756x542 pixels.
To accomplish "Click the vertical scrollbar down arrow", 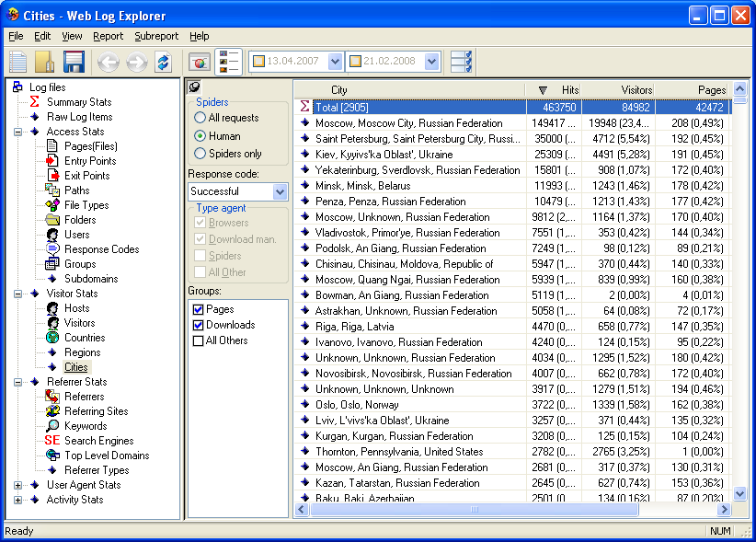I will tap(739, 493).
